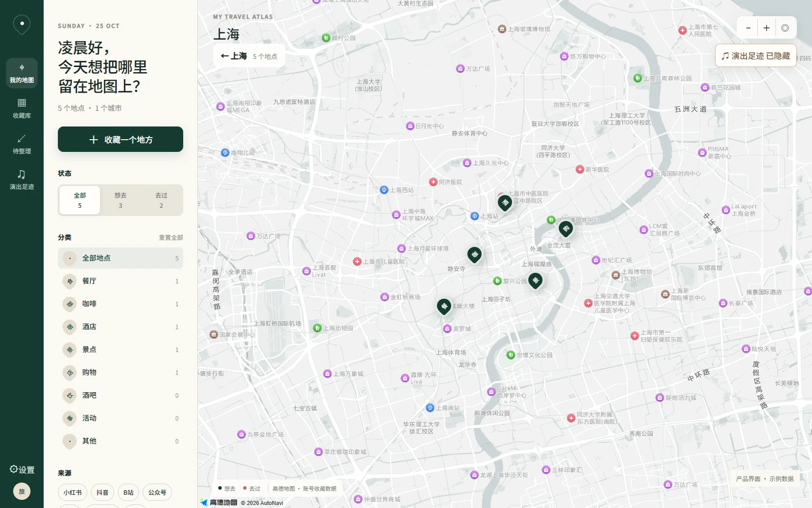Filter by 景点 category

[120, 350]
